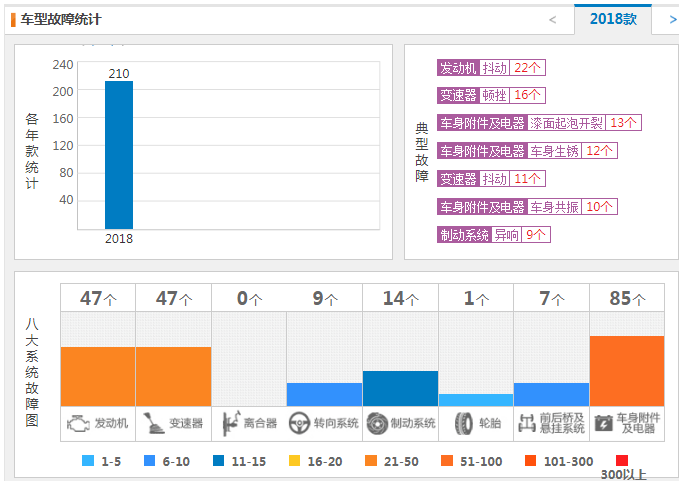Click the 0个 count header
The height and width of the screenshot is (481, 679).
pos(249,298)
